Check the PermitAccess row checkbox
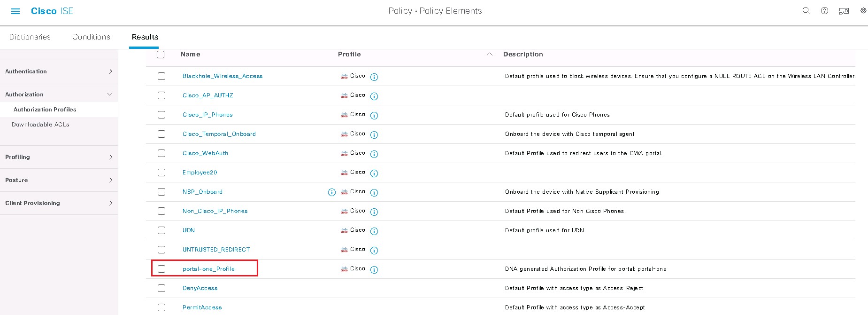Screen dimensions: 868x315 click(161, 307)
